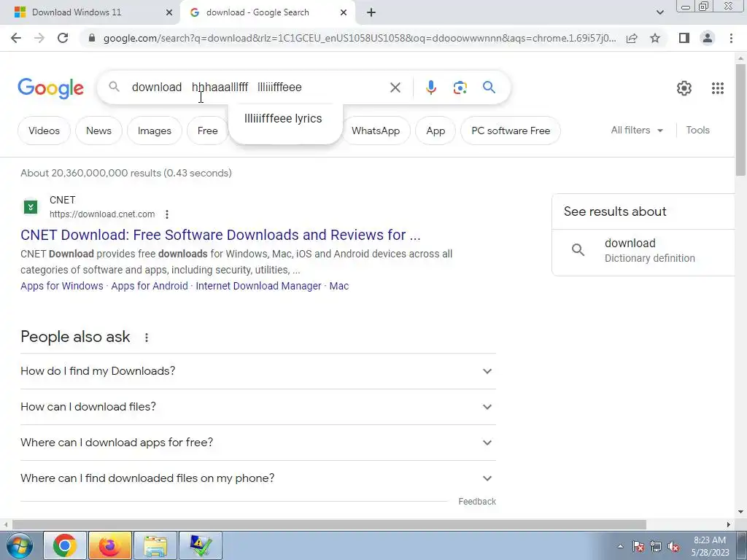Open the Windows Start menu
Viewport: 747px width, 560px height.
pos(19,545)
